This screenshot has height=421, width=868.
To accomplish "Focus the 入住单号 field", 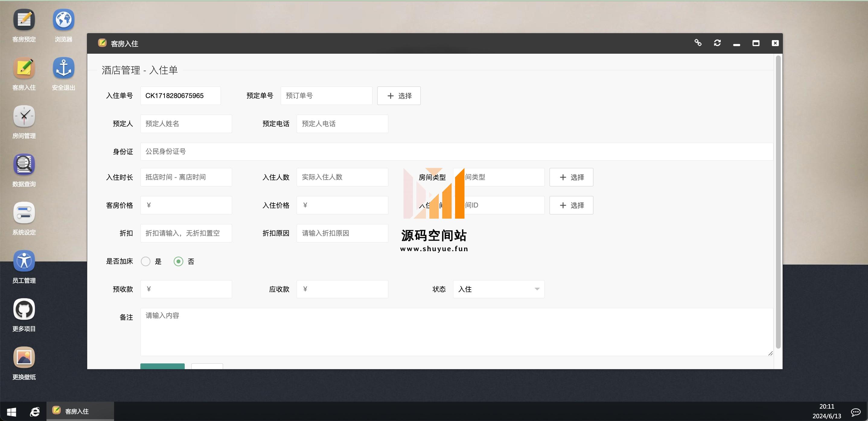I will click(x=180, y=96).
